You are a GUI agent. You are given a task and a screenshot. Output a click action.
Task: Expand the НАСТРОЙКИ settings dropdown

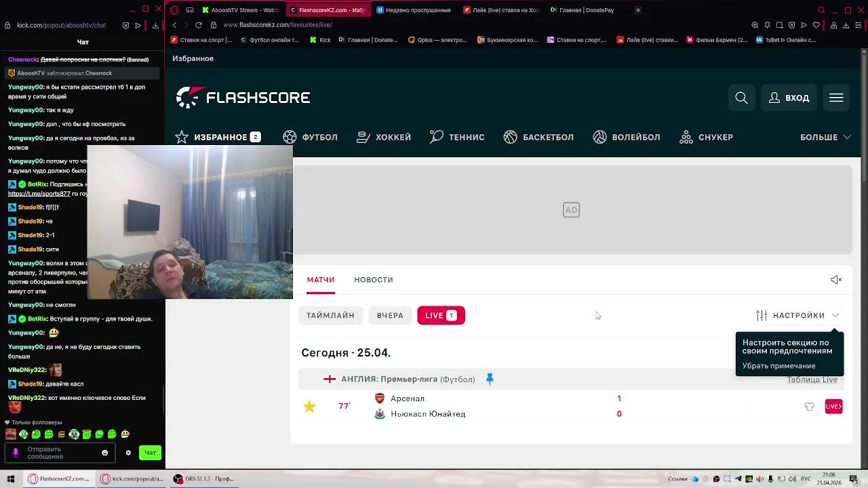tap(797, 315)
